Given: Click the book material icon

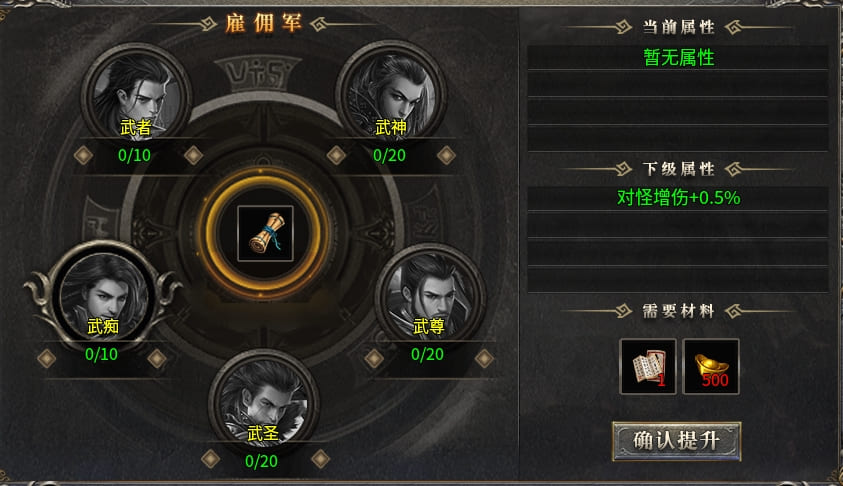Looking at the screenshot, I should (x=648, y=367).
